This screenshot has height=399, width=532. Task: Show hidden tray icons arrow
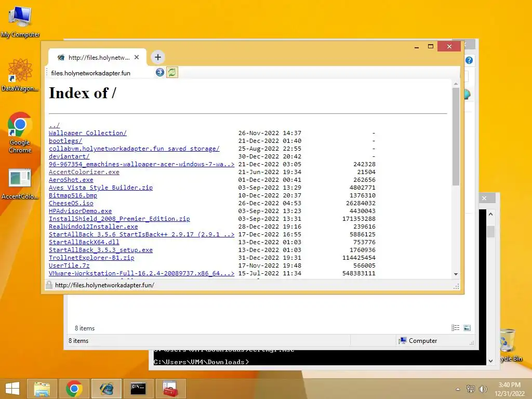click(x=458, y=389)
